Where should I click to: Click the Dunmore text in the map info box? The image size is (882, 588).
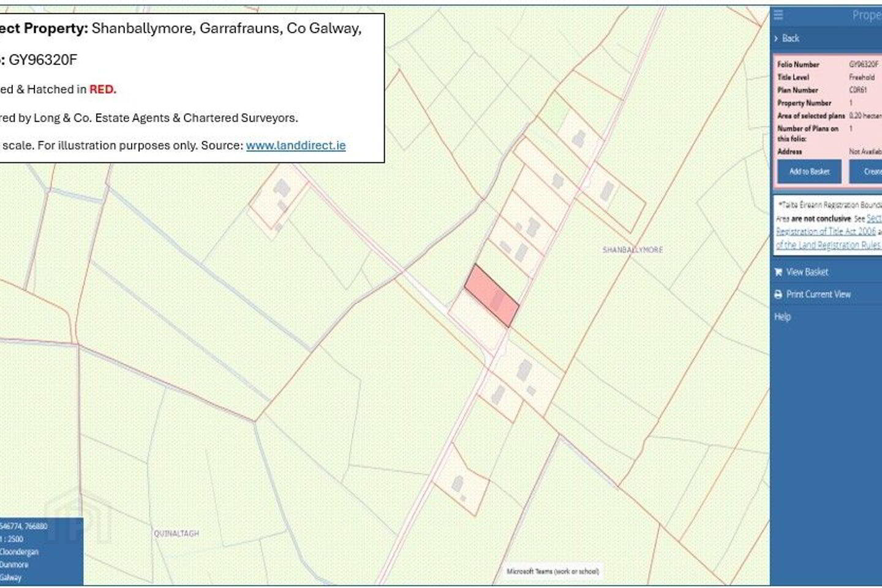coord(14,565)
